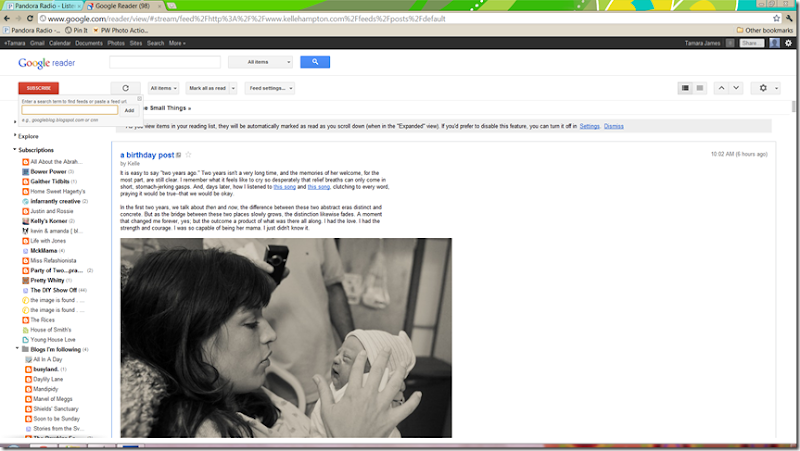Dismiss the auto-mark-read notice
This screenshot has height=451, width=800.
(613, 126)
